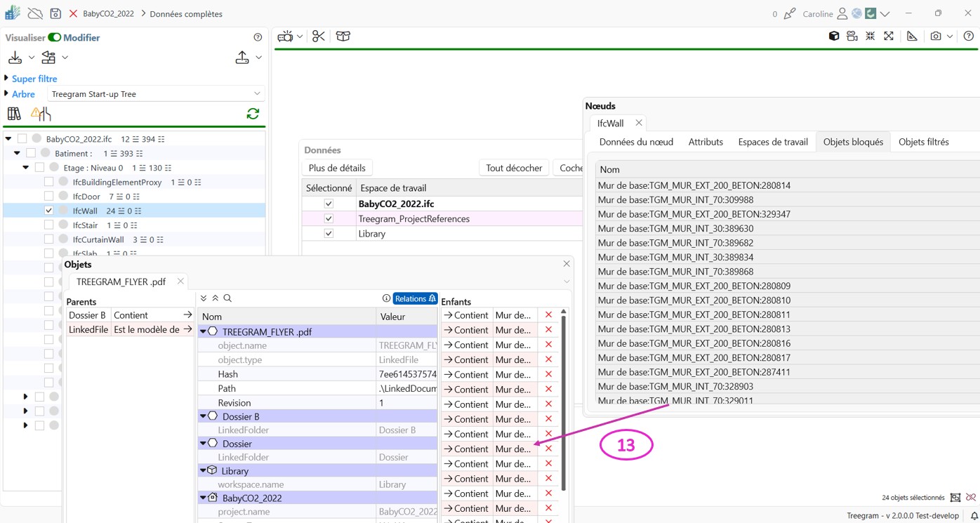
Task: Click the Enfants list vertical scrollbar
Action: 563,400
